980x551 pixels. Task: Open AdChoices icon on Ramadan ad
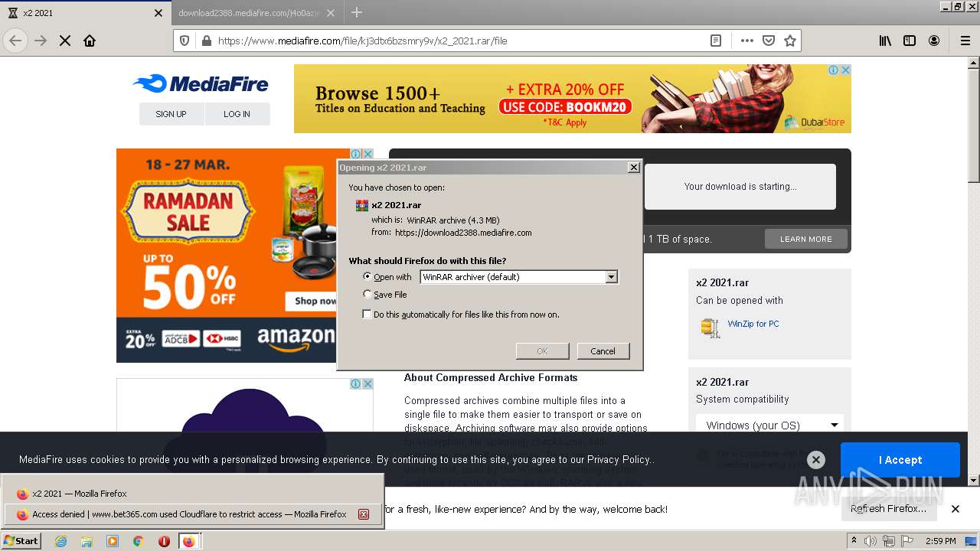click(356, 154)
